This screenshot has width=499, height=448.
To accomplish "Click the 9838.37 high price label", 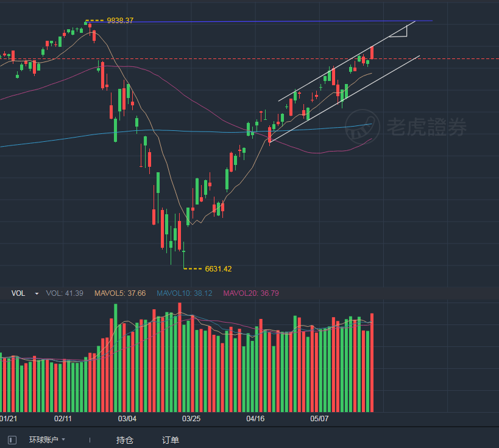I will [x=119, y=20].
